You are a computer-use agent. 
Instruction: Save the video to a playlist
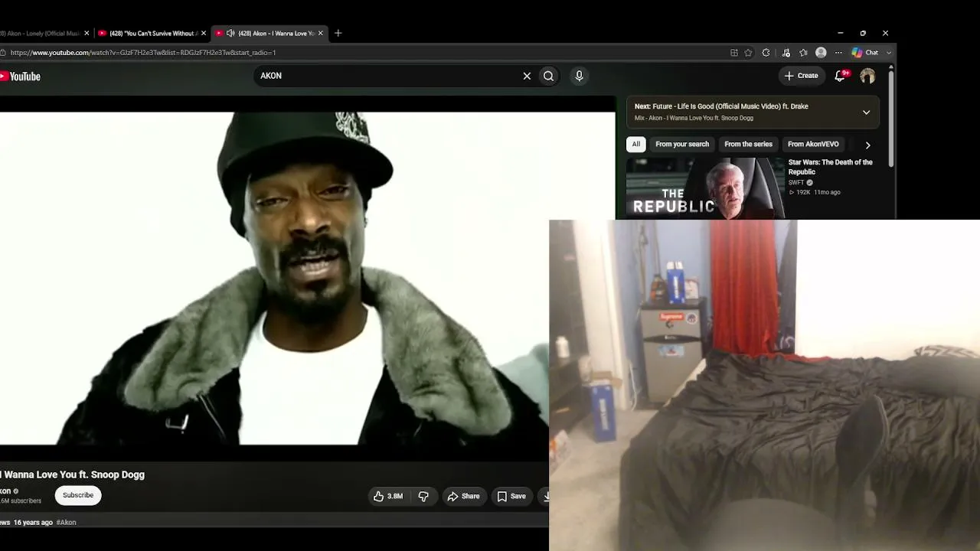(511, 496)
